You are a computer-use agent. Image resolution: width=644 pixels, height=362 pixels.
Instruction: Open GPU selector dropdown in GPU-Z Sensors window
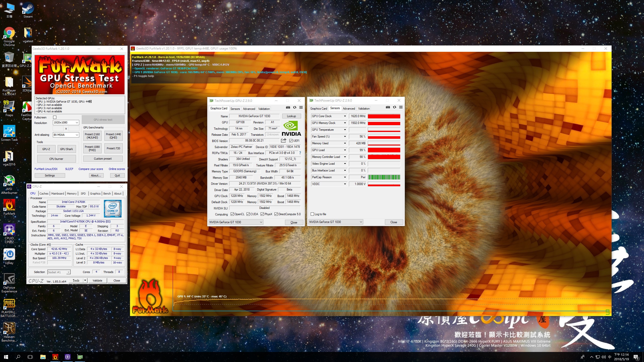point(336,222)
